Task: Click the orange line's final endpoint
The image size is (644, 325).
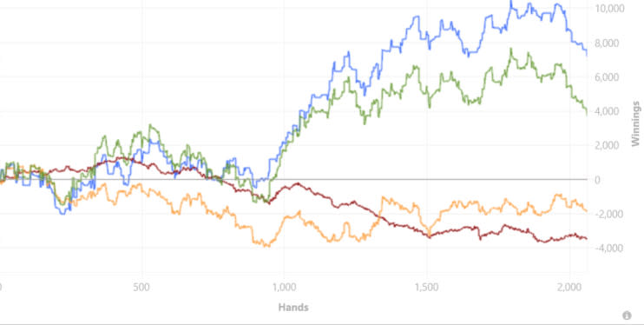Action: click(587, 211)
